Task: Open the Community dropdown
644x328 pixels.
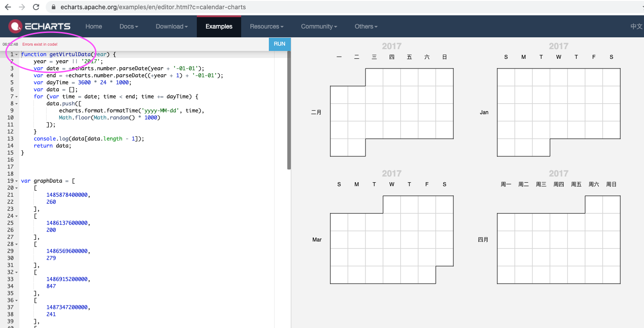Action: pyautogui.click(x=318, y=26)
